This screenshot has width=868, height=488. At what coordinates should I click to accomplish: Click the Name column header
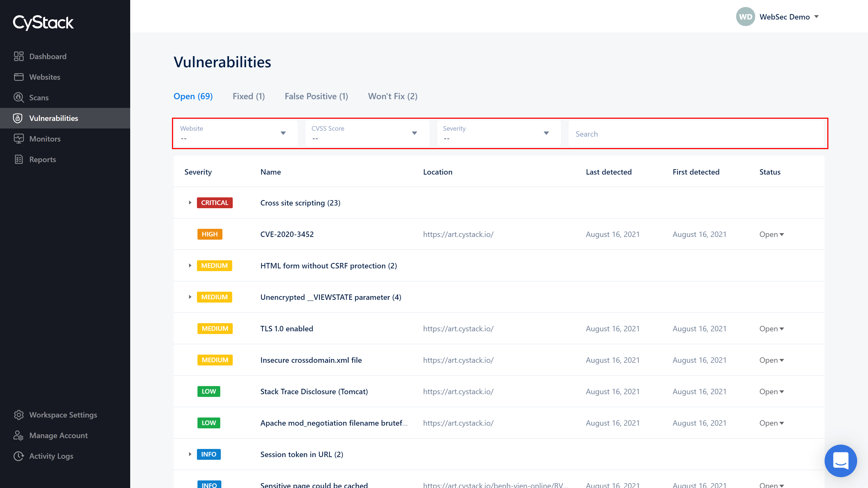pyautogui.click(x=271, y=172)
